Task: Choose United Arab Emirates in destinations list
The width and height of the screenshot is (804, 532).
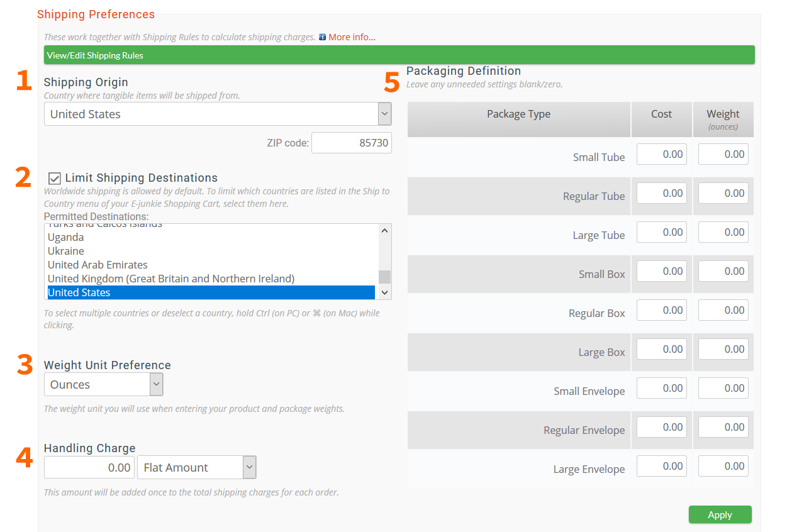Action: click(98, 265)
